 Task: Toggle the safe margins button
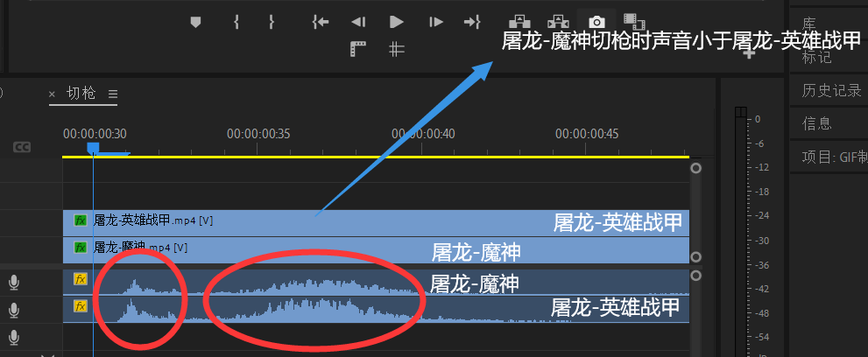tap(358, 49)
